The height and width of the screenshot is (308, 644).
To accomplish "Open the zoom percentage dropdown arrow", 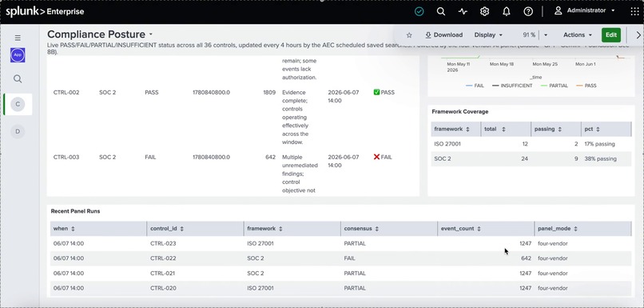I will point(546,35).
